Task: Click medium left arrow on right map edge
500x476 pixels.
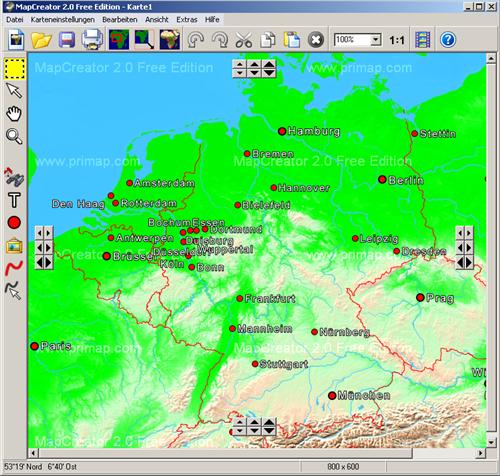Action: [460, 248]
